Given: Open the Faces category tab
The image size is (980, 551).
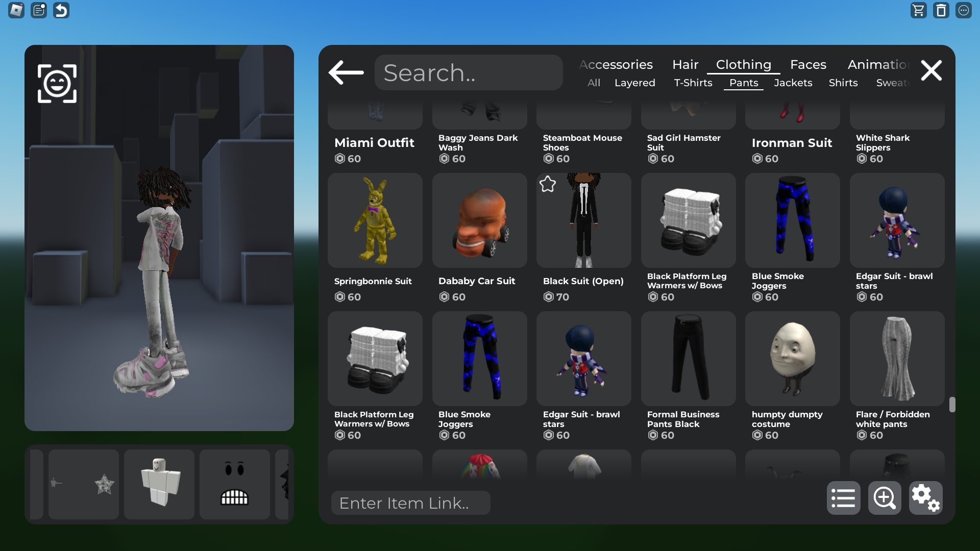Looking at the screenshot, I should (x=808, y=65).
